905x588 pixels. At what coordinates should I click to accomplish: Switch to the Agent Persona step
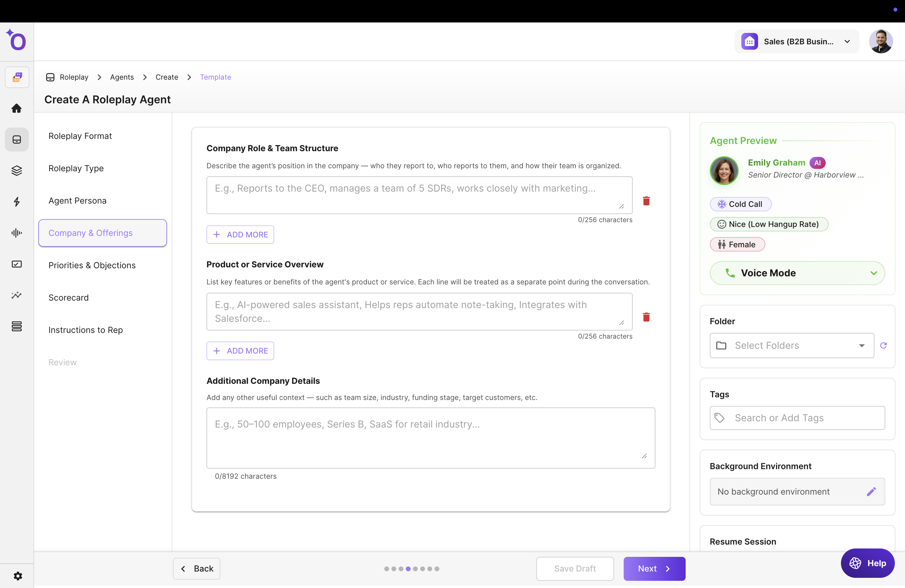(78, 200)
